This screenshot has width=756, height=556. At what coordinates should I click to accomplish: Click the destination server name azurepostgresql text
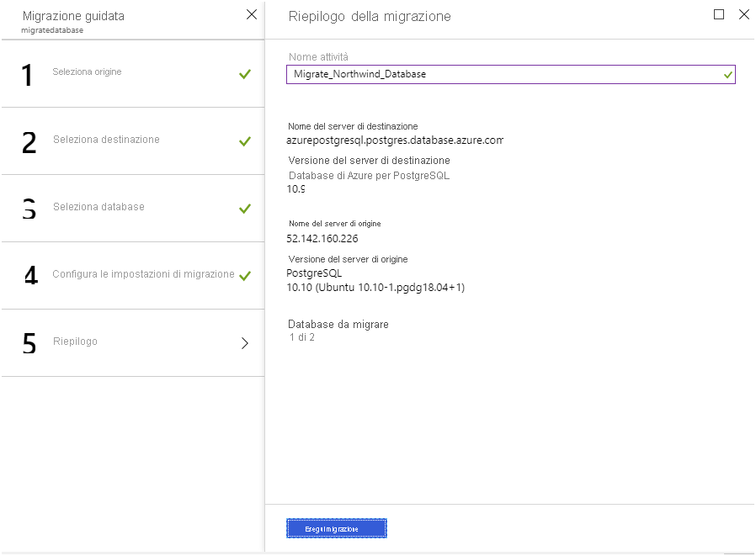394,140
